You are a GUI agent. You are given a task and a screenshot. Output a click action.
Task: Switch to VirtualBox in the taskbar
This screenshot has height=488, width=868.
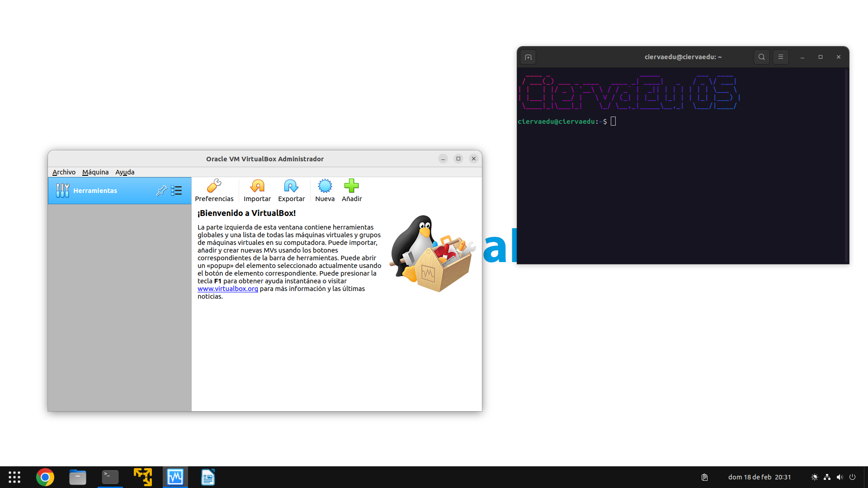click(175, 477)
